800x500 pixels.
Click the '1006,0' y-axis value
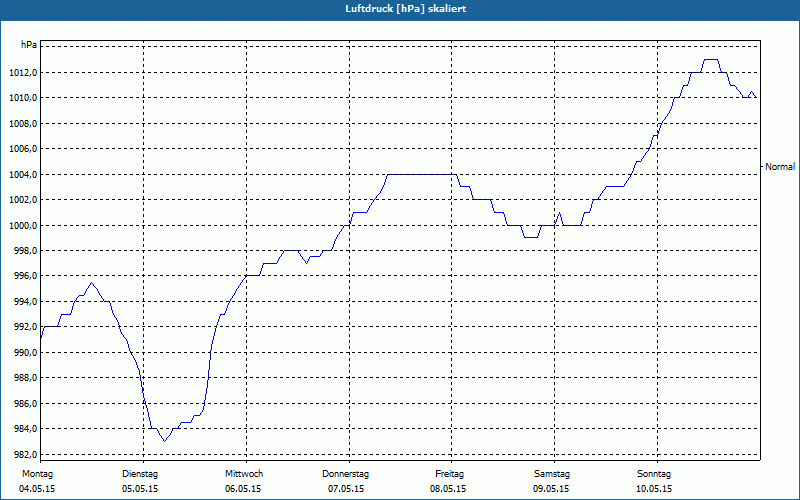pyautogui.click(x=23, y=148)
